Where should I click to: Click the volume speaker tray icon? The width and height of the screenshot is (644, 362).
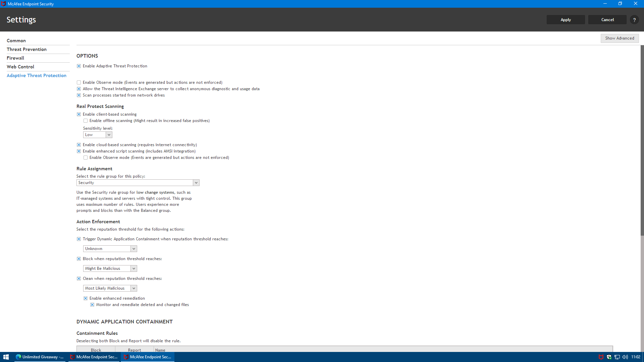point(625,357)
